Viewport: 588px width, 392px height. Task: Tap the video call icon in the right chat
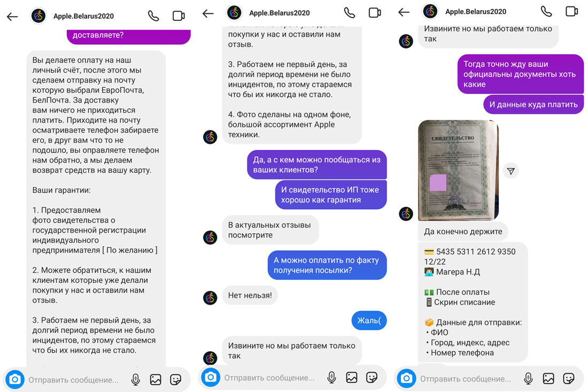pos(571,11)
